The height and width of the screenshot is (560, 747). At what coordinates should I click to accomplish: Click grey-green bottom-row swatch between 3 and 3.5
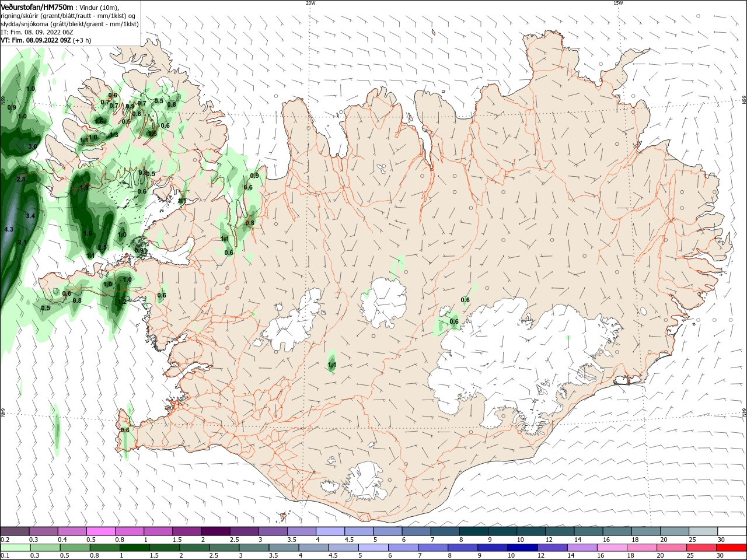[x=254, y=548]
